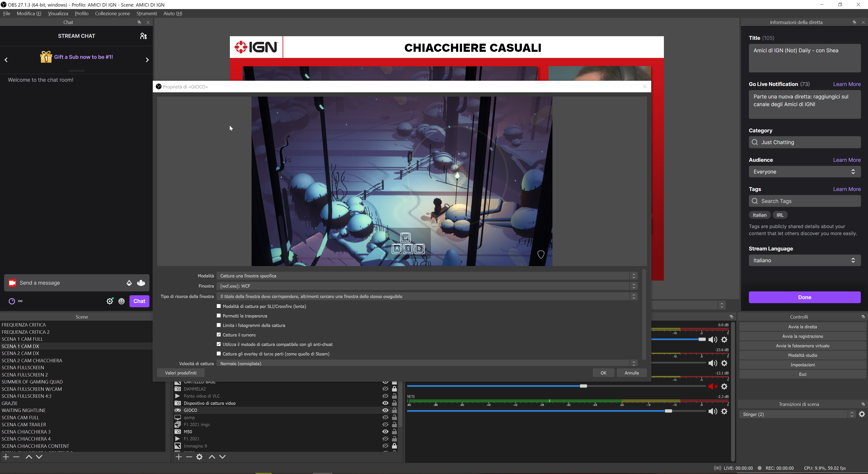Open the Collezione scene menu
Image resolution: width=868 pixels, height=474 pixels.
[112, 14]
